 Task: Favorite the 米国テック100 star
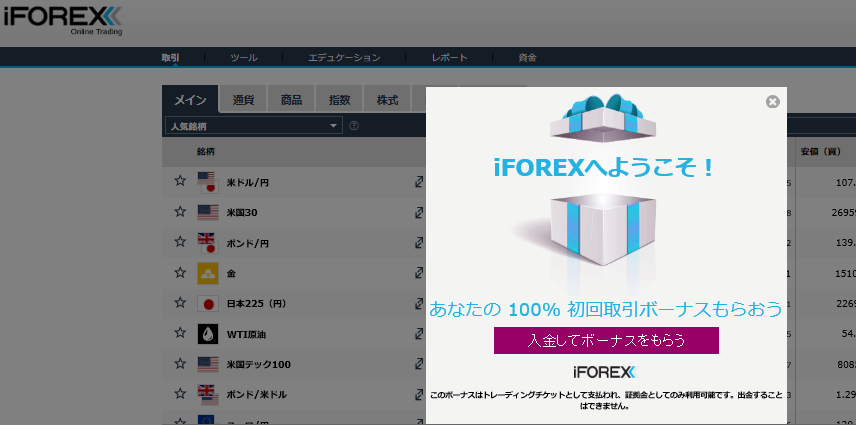point(180,362)
